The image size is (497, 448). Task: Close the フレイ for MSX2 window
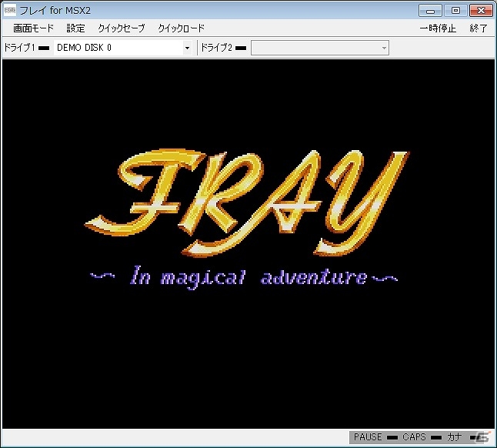481,11
